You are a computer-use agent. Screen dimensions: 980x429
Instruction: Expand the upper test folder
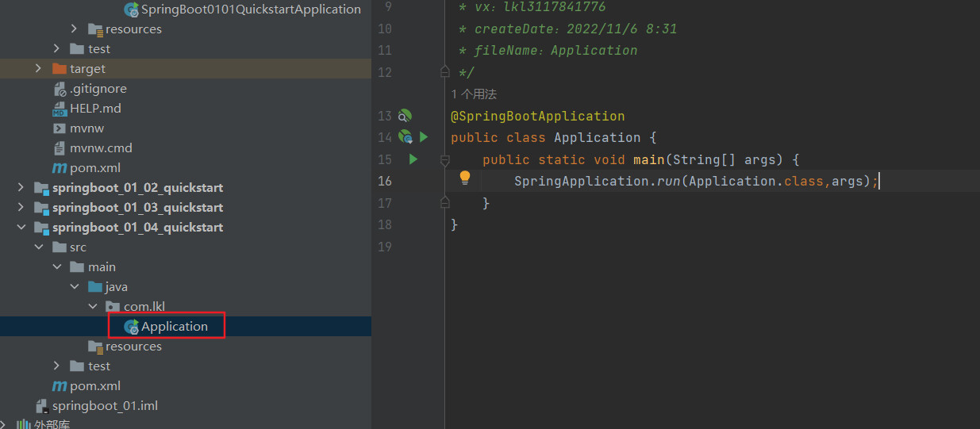point(56,48)
